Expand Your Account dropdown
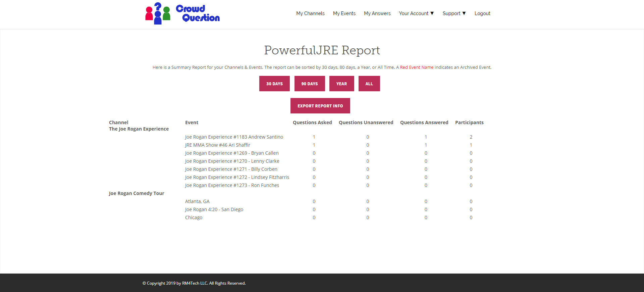This screenshot has height=292, width=644. pyautogui.click(x=416, y=13)
